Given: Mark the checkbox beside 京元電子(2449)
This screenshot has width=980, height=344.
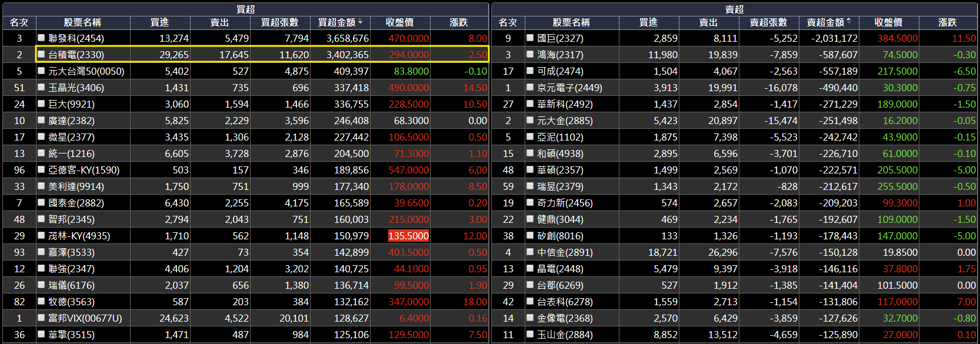Looking at the screenshot, I should point(530,87).
